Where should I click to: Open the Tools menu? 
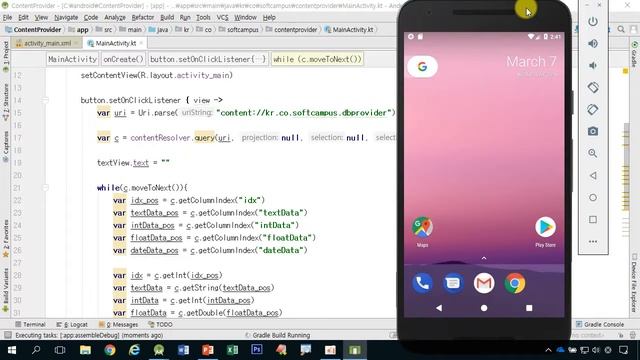[203, 18]
